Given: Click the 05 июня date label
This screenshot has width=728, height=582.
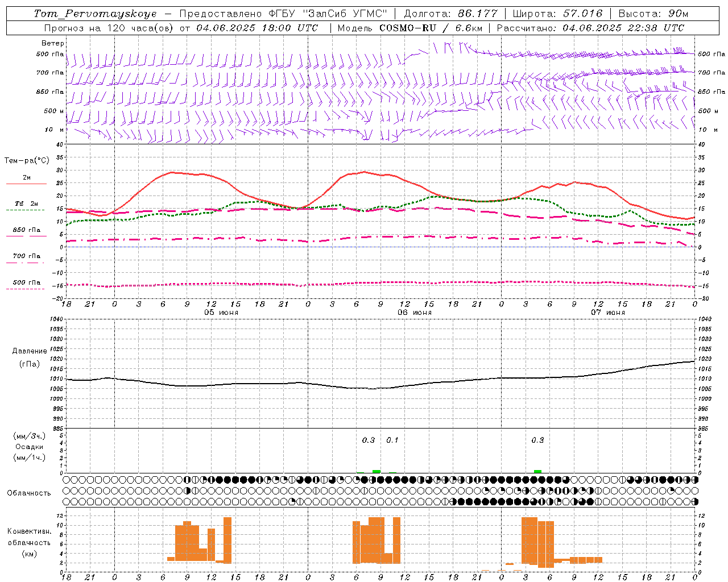Looking at the screenshot, I should pyautogui.click(x=221, y=313).
